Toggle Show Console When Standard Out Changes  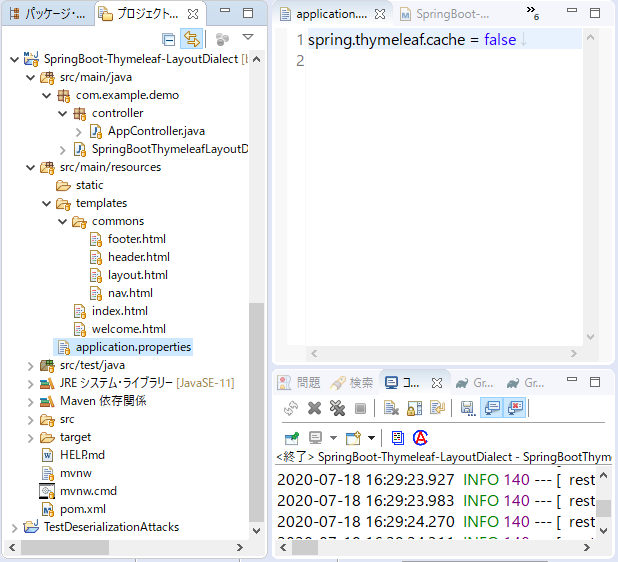492,408
